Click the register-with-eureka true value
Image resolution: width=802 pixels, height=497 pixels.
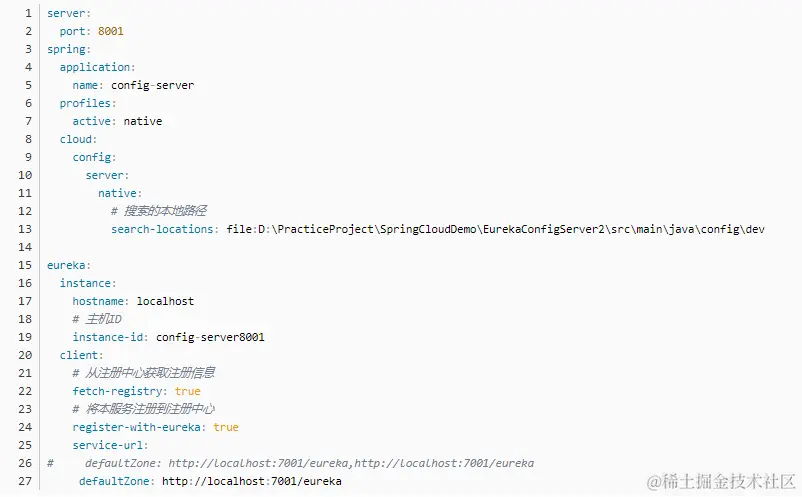pos(225,427)
